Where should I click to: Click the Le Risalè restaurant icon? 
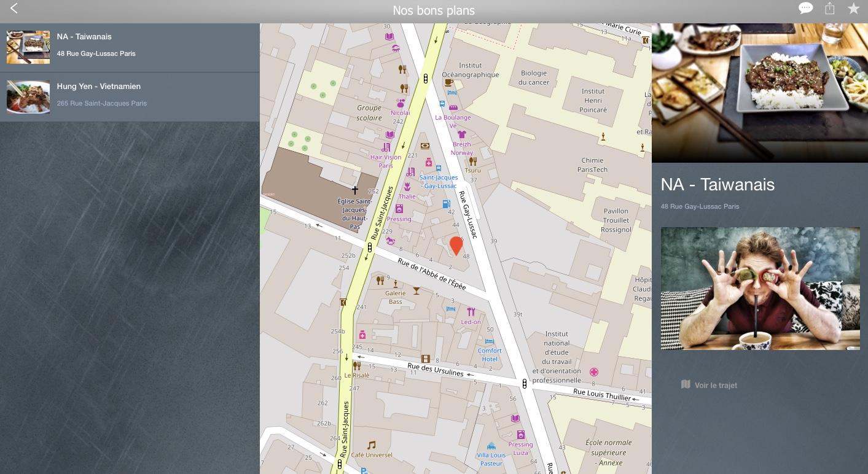pos(356,366)
